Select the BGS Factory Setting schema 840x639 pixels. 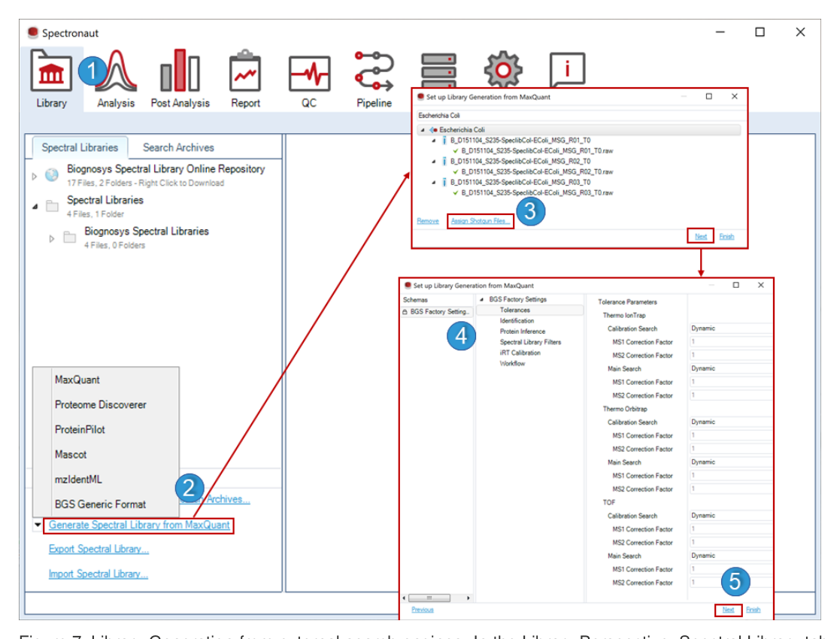point(437,312)
